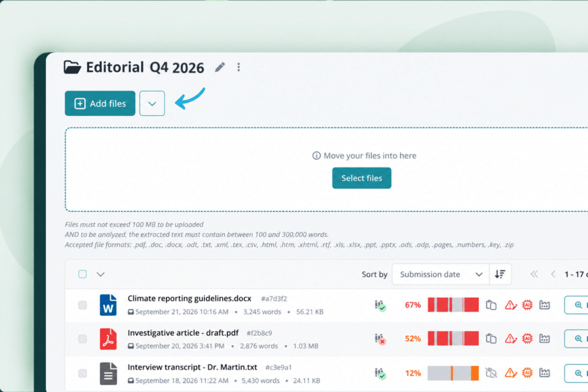Click the Word icon of Climate reporting guidelines.docx
The image size is (588, 392).
click(108, 305)
